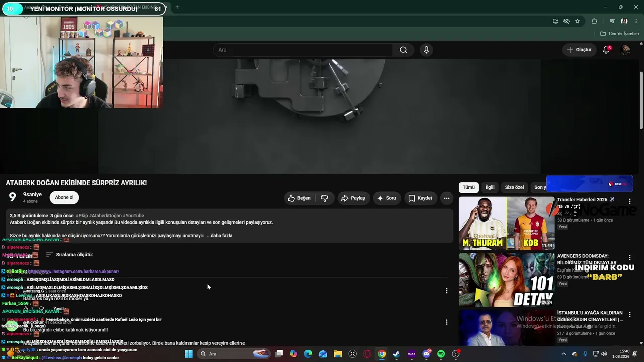644x362 pixels.
Task: Open options for Transfer Haberleri 2026 video
Action: [629, 201]
